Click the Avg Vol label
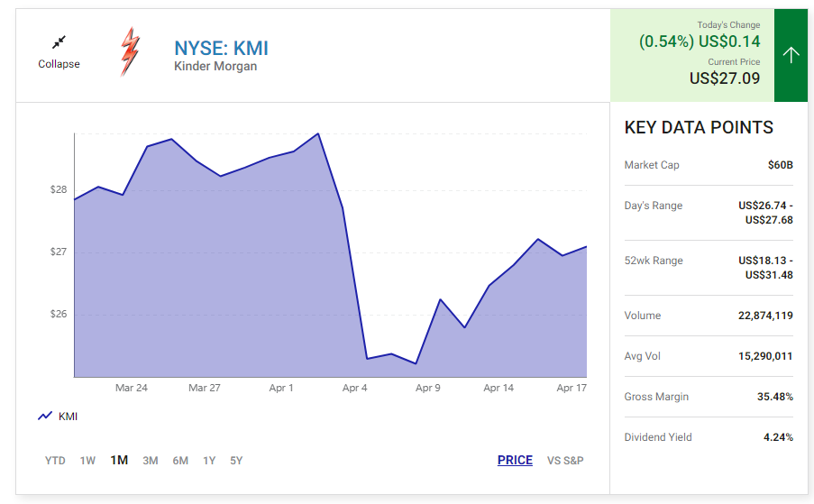This screenshot has width=814, height=504. [643, 356]
